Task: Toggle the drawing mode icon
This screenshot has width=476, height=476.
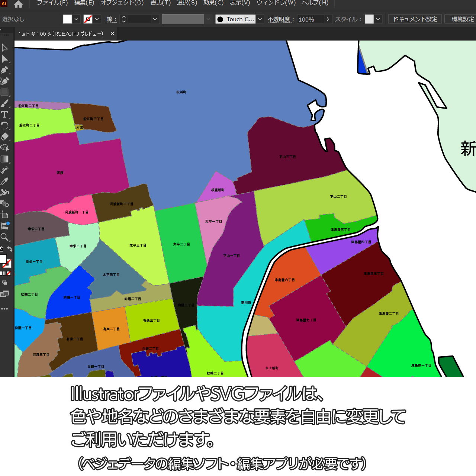Action: 5,283
